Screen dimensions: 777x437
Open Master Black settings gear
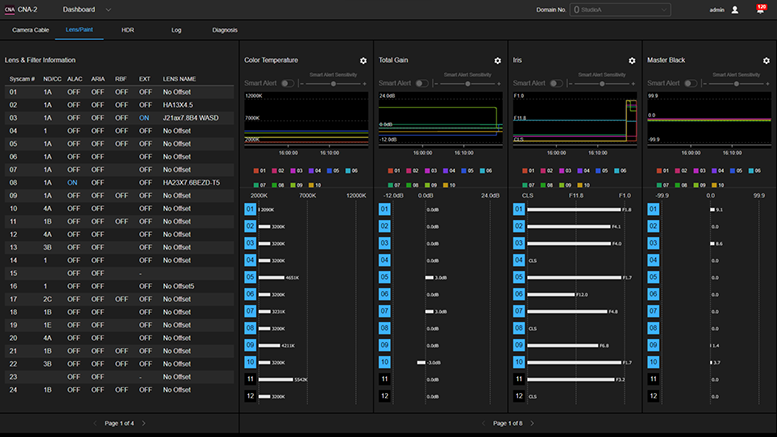765,61
